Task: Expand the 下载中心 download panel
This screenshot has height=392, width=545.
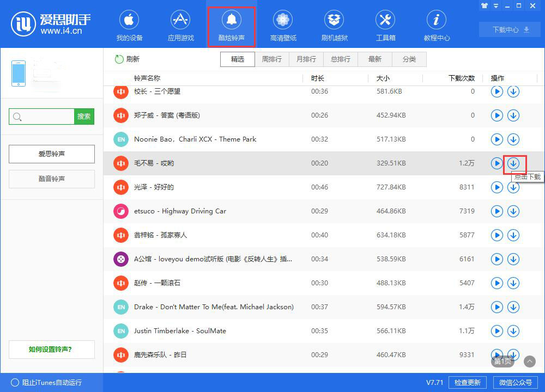Action: (x=508, y=30)
